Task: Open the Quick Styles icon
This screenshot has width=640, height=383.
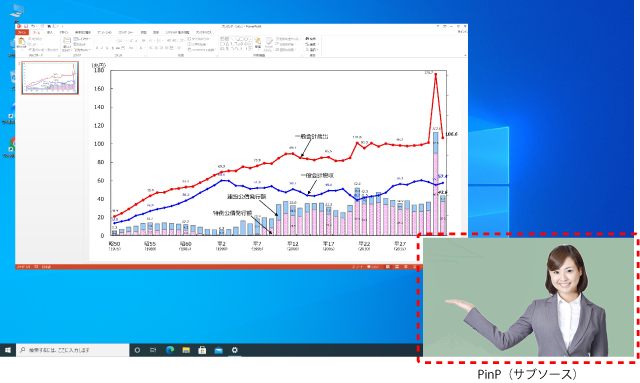Action: coord(269,44)
